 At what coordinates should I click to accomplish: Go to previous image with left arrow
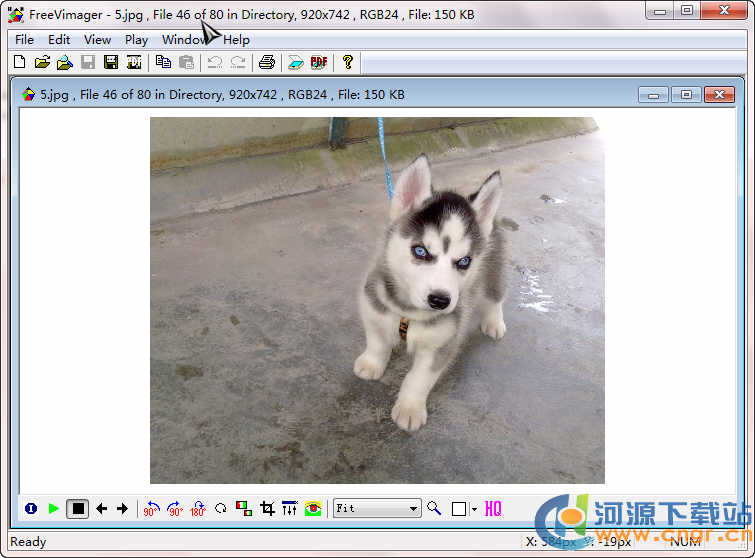(101, 508)
